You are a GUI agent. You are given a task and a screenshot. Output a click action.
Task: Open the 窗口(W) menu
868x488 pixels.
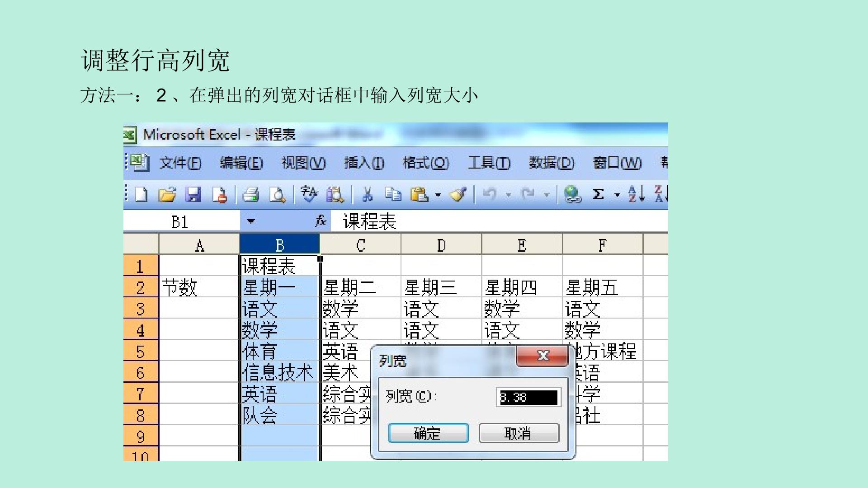617,163
